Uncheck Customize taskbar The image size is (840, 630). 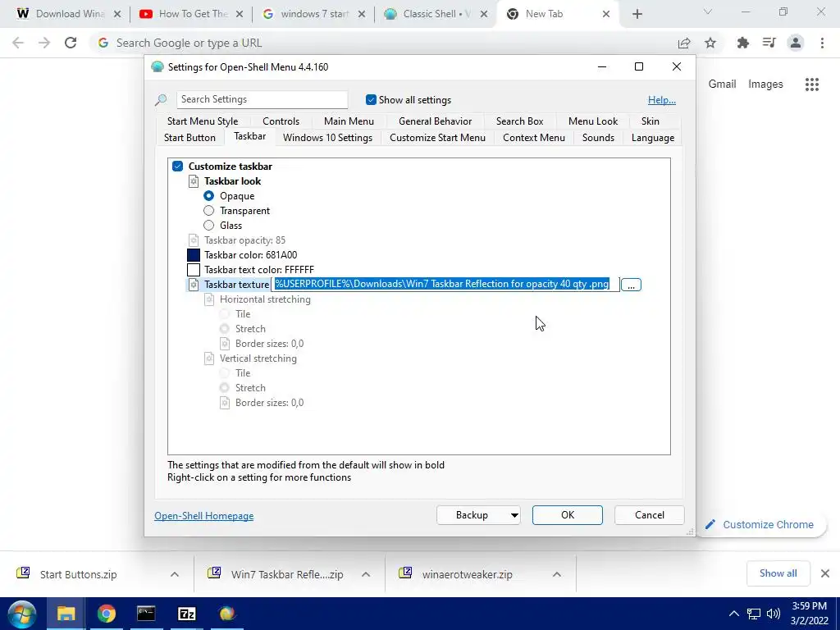(x=178, y=166)
